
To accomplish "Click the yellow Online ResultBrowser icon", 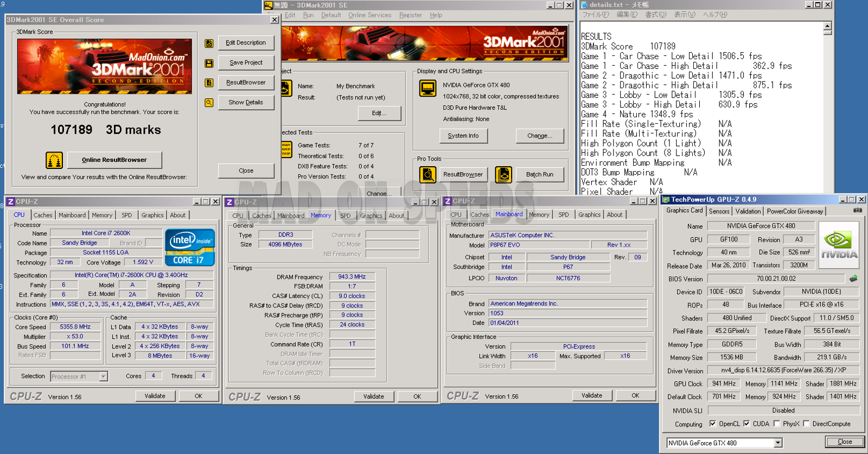I will (54, 160).
